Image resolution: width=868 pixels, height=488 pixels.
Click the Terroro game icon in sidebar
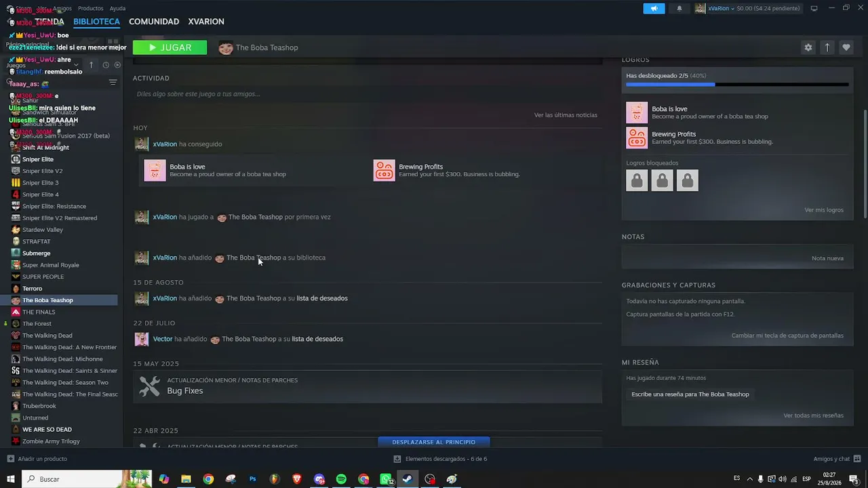click(16, 289)
